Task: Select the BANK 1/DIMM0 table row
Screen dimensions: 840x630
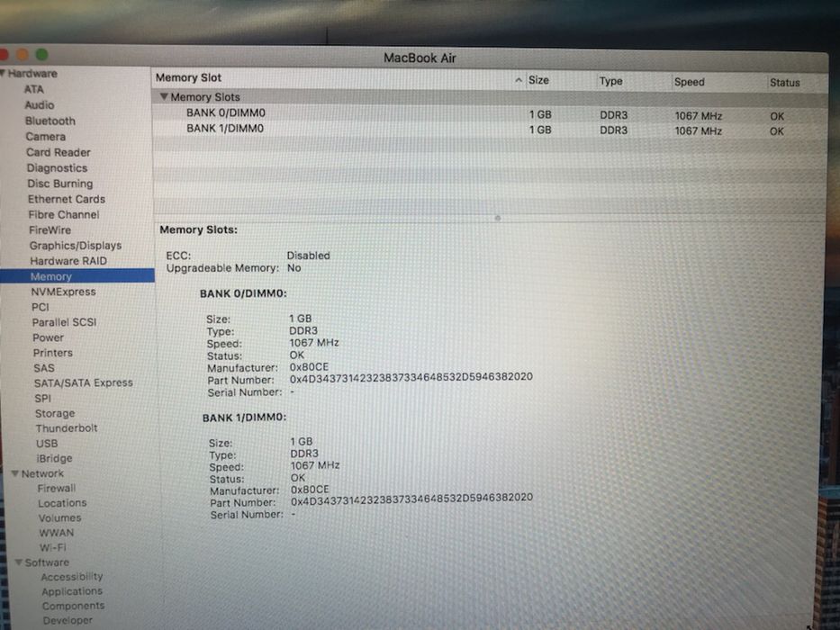Action: 490,129
